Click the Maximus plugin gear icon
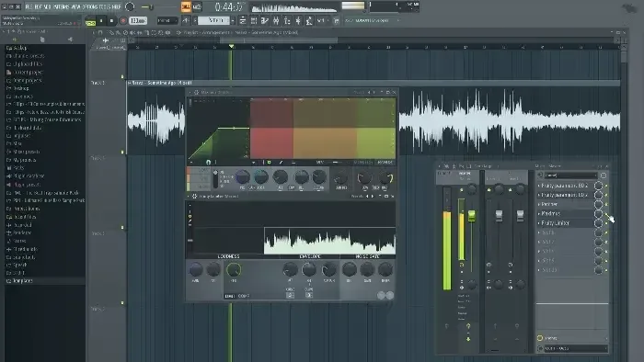The height and width of the screenshot is (362, 644). tap(196, 92)
